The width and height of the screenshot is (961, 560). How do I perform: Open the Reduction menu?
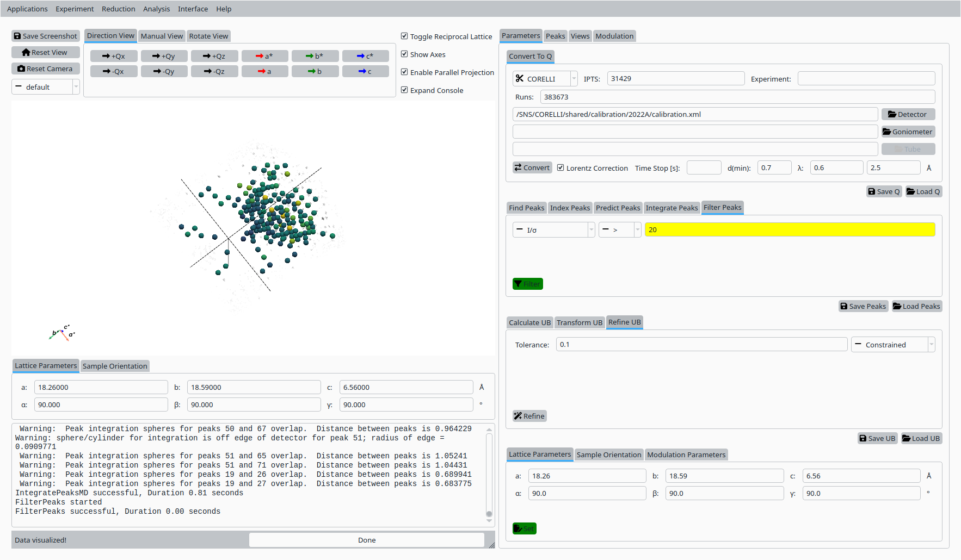coord(118,9)
